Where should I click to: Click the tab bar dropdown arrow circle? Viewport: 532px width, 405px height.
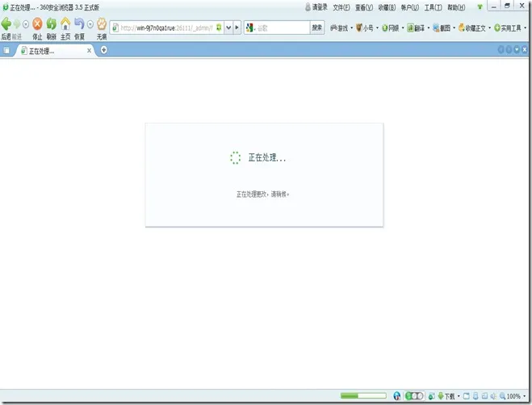pyautogui.click(x=517, y=50)
